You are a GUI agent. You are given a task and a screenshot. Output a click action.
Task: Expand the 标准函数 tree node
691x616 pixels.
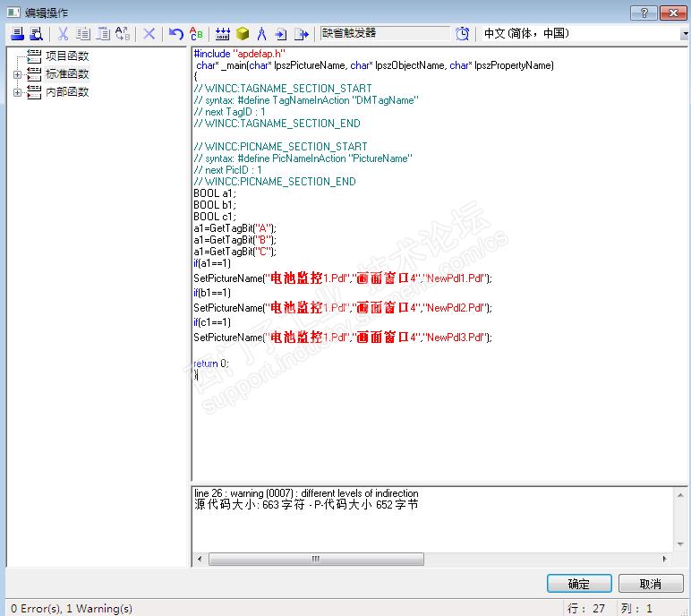point(17,74)
